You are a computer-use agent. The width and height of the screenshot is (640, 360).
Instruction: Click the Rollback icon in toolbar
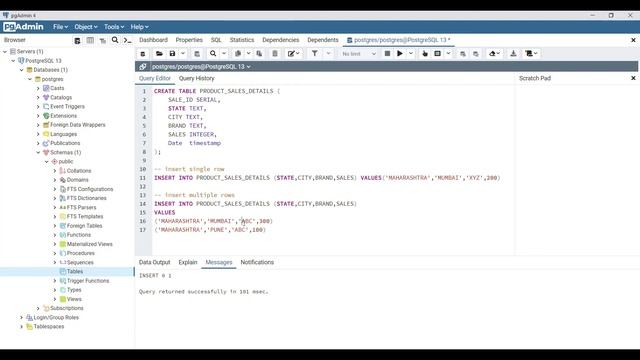point(476,53)
